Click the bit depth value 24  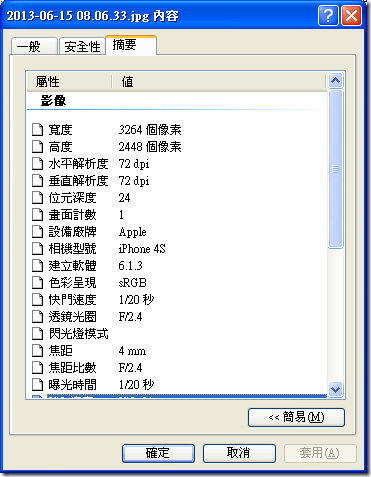[x=124, y=198]
